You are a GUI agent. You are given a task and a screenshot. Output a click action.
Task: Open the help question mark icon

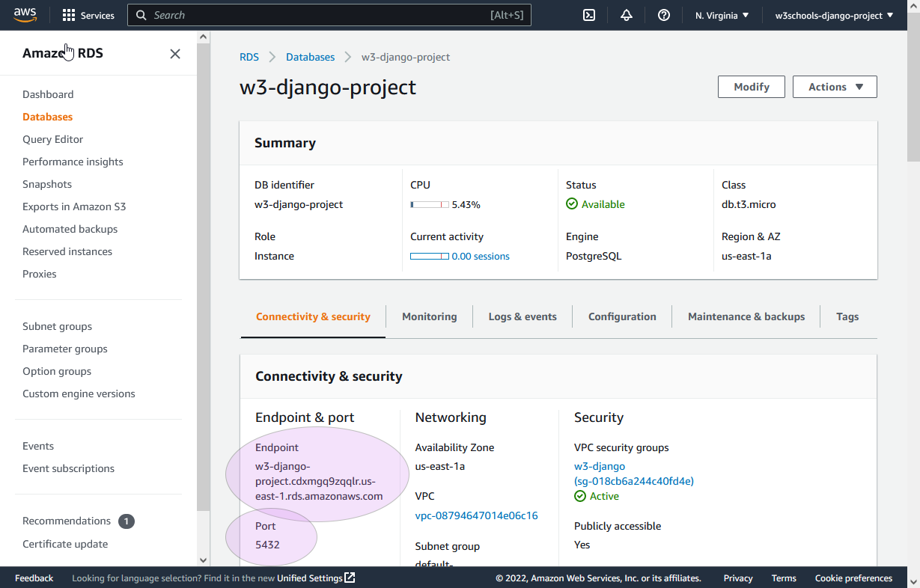pyautogui.click(x=664, y=15)
